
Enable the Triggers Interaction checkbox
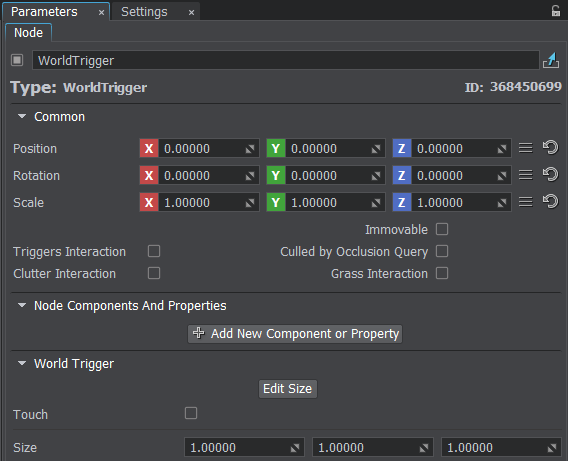click(154, 251)
